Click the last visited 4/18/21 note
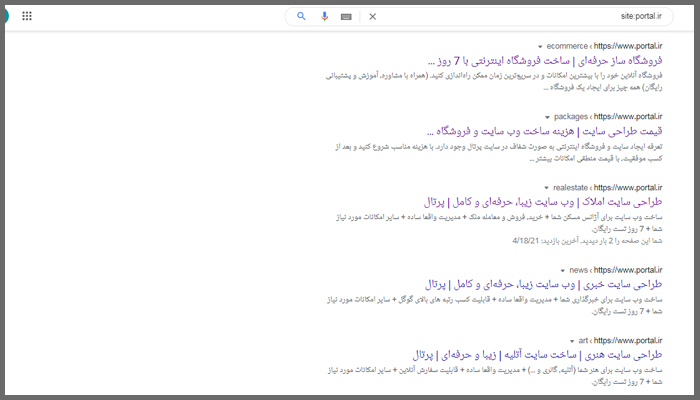This screenshot has width=700, height=400. [587, 241]
